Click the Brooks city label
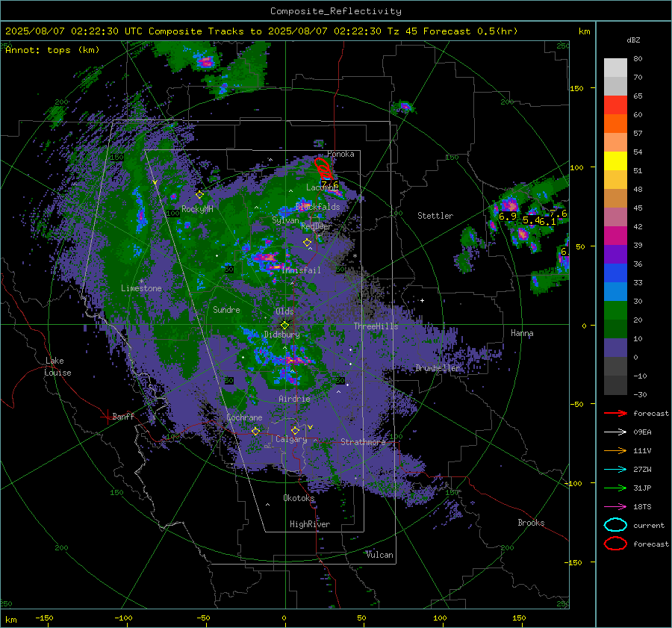 [531, 523]
